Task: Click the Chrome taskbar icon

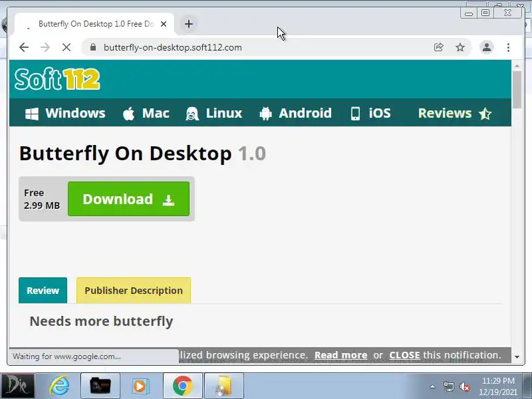Action: tap(182, 386)
